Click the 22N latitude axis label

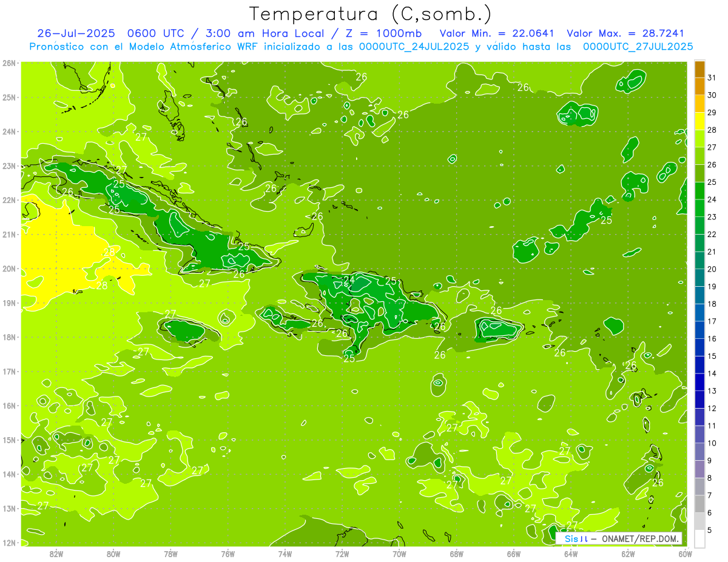pyautogui.click(x=8, y=200)
